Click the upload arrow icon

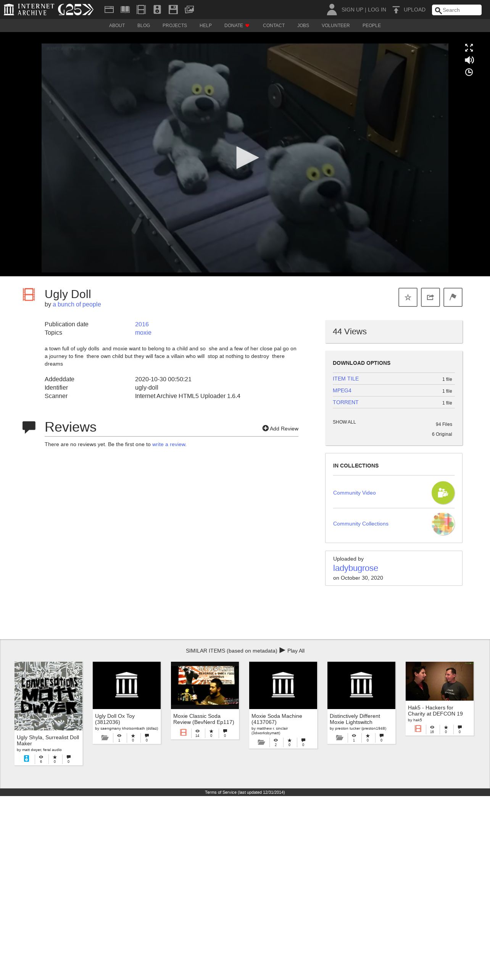pos(396,10)
